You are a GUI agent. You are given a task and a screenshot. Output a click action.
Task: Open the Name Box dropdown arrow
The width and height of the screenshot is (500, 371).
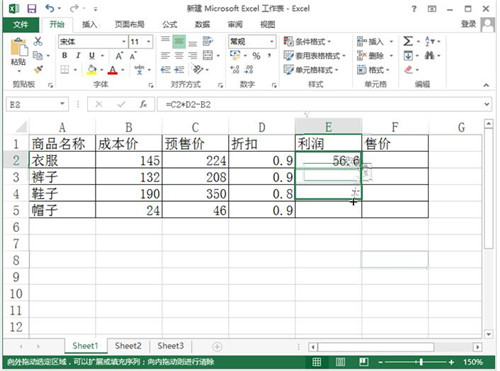[x=62, y=104]
